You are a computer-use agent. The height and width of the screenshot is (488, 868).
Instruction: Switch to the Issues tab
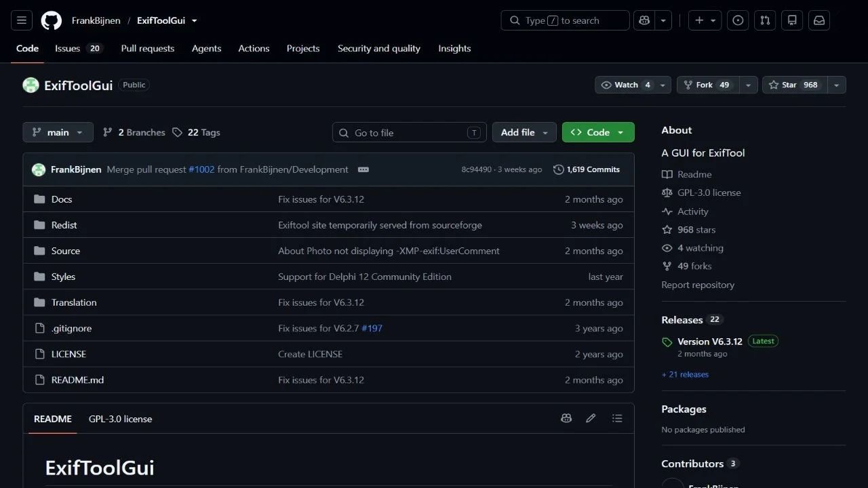click(78, 48)
